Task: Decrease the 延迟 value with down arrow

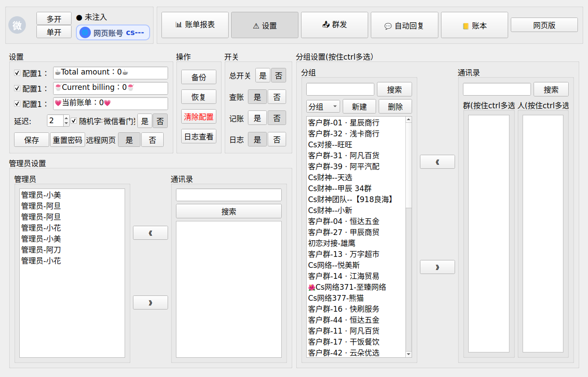Action: click(67, 123)
